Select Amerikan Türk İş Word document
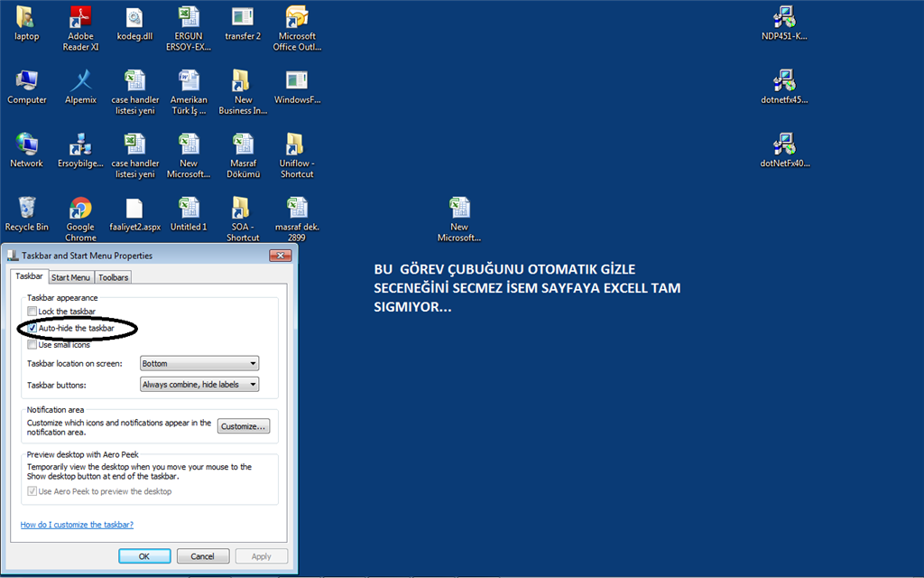 coord(189,81)
